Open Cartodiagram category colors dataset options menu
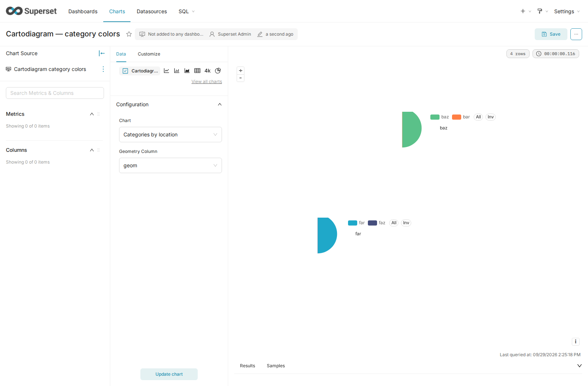Screen dimensions: 588x386 tap(103, 69)
